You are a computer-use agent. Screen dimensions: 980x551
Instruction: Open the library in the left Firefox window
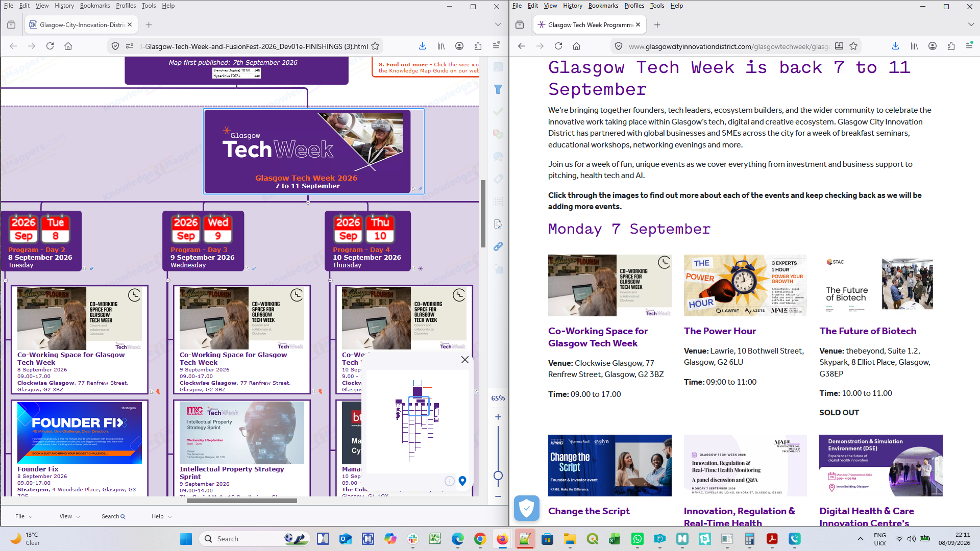[x=441, y=46]
